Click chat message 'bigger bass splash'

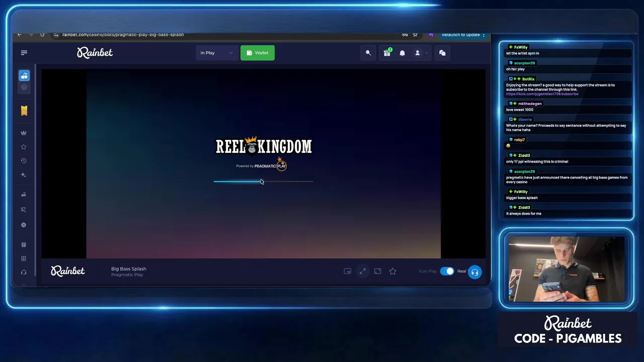[522, 198]
